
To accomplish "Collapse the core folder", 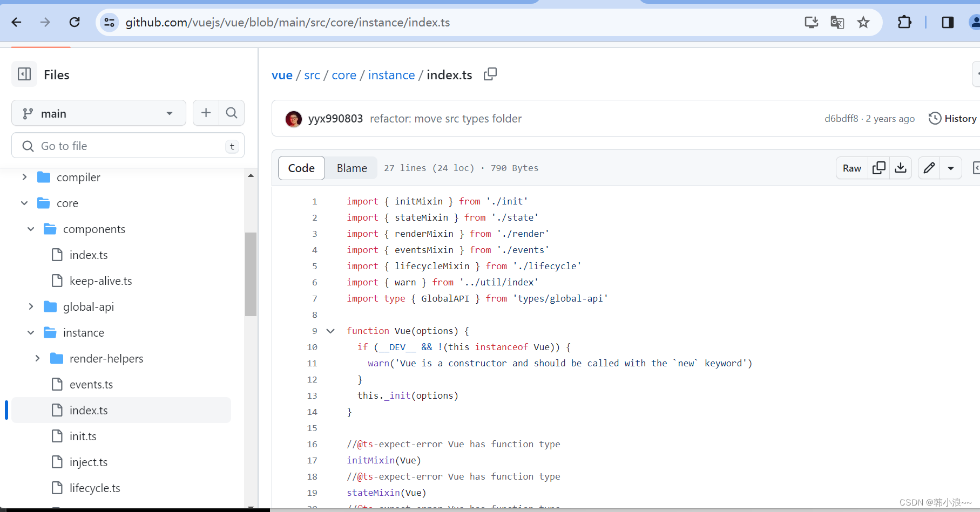I will [24, 203].
